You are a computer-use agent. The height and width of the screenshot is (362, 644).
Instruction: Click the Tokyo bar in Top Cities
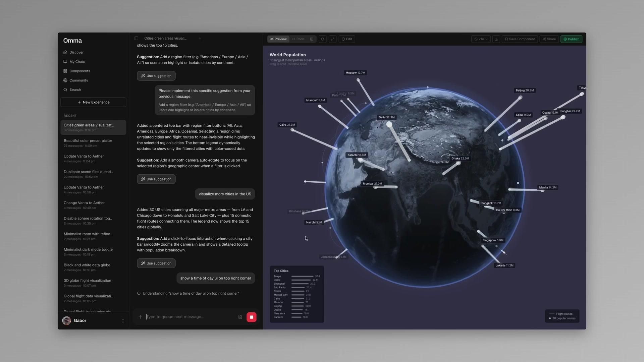(x=302, y=277)
